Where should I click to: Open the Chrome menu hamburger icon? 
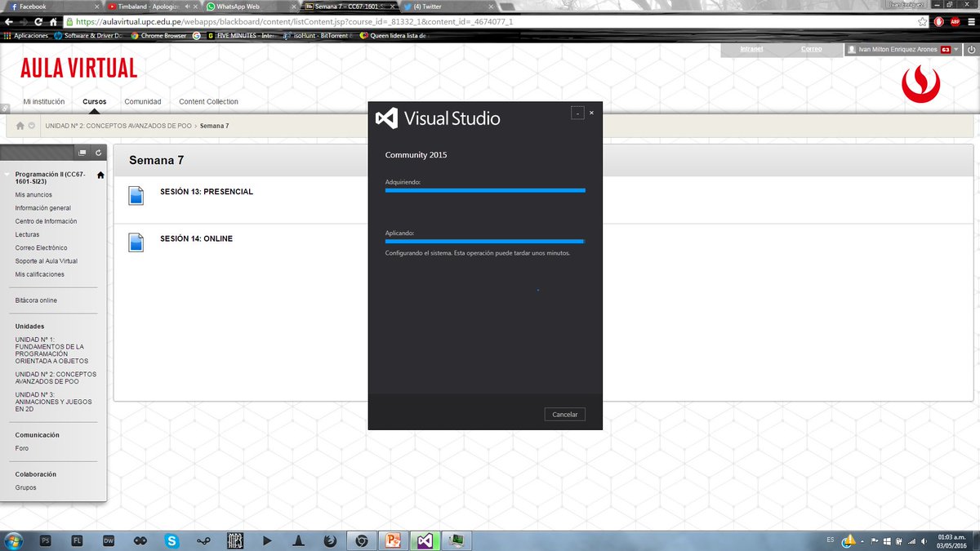coord(970,22)
